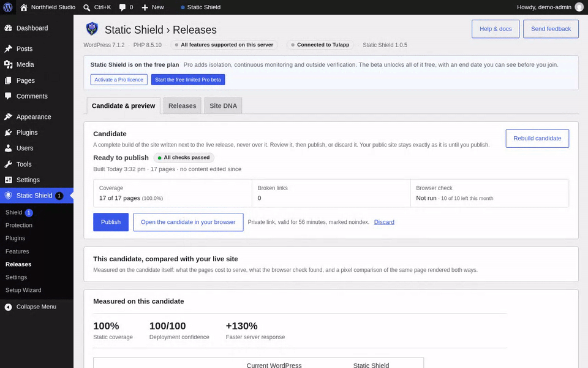
Task: Click Howdy, demo-admin account text
Action: pos(544,7)
